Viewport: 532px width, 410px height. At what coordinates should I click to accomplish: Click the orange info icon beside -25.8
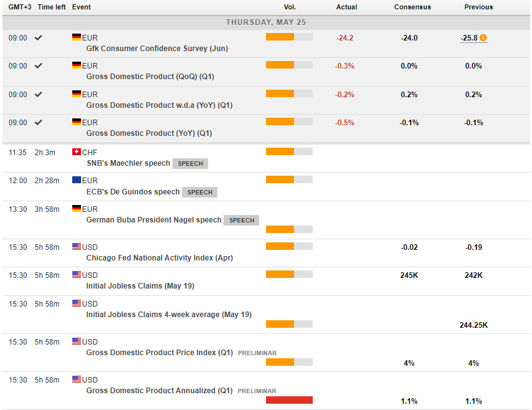point(483,38)
